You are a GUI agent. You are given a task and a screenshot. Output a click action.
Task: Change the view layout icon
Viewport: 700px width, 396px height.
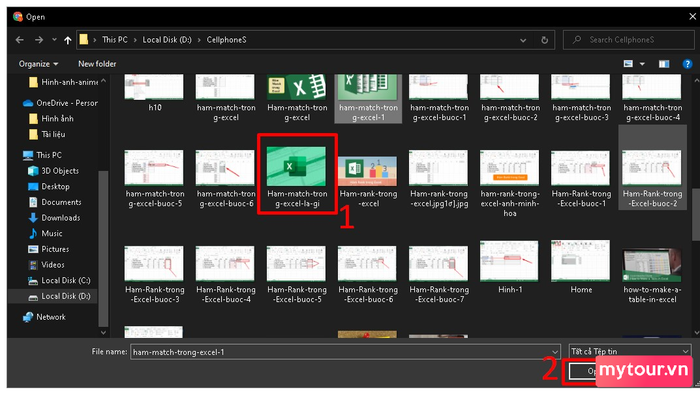(628, 64)
